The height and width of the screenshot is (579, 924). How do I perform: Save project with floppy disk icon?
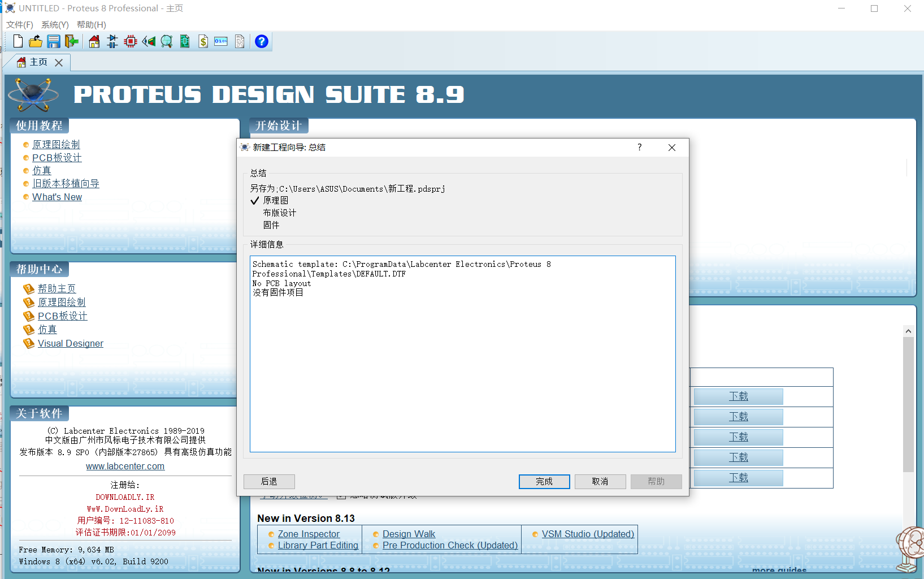(x=54, y=41)
